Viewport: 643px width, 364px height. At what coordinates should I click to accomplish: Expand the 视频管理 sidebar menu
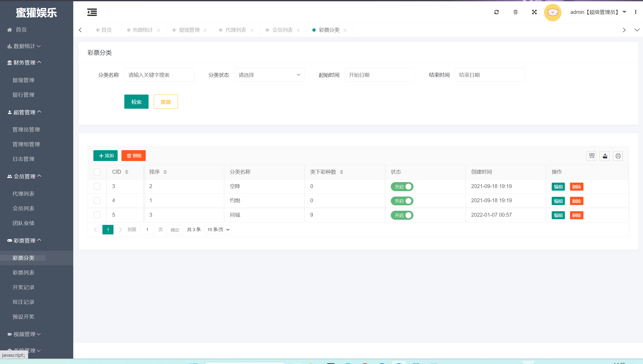coord(24,334)
